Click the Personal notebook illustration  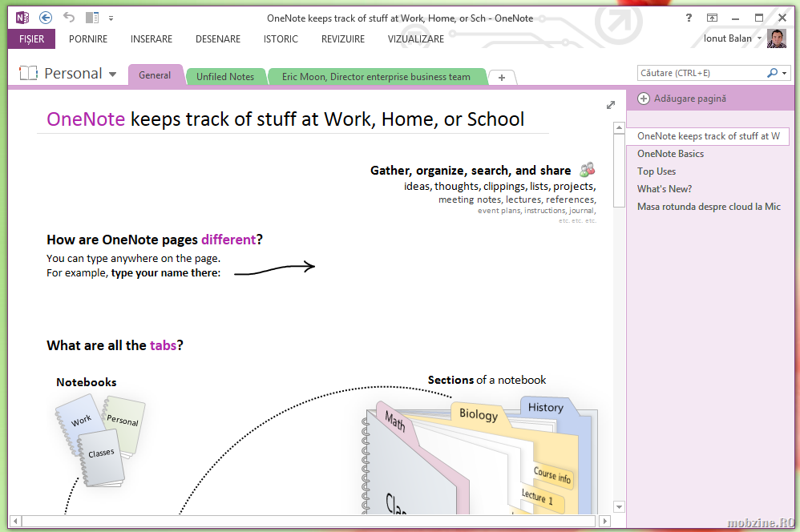pos(125,423)
